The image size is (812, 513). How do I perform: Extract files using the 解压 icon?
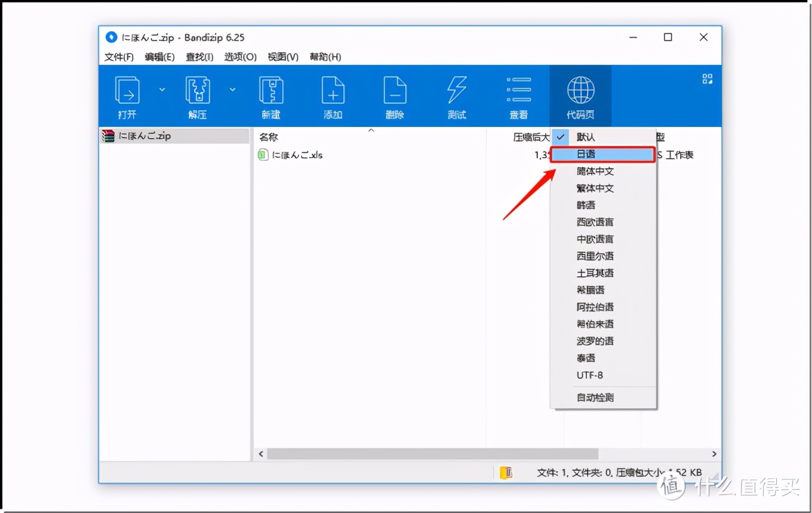click(197, 95)
